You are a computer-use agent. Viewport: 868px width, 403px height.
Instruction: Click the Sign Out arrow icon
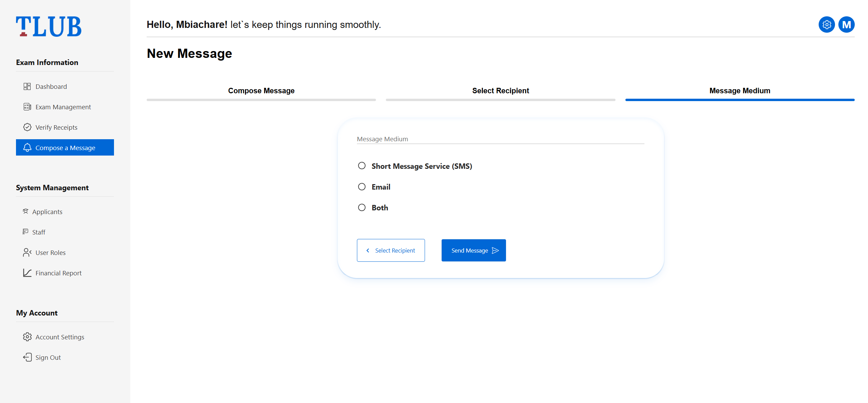click(27, 357)
